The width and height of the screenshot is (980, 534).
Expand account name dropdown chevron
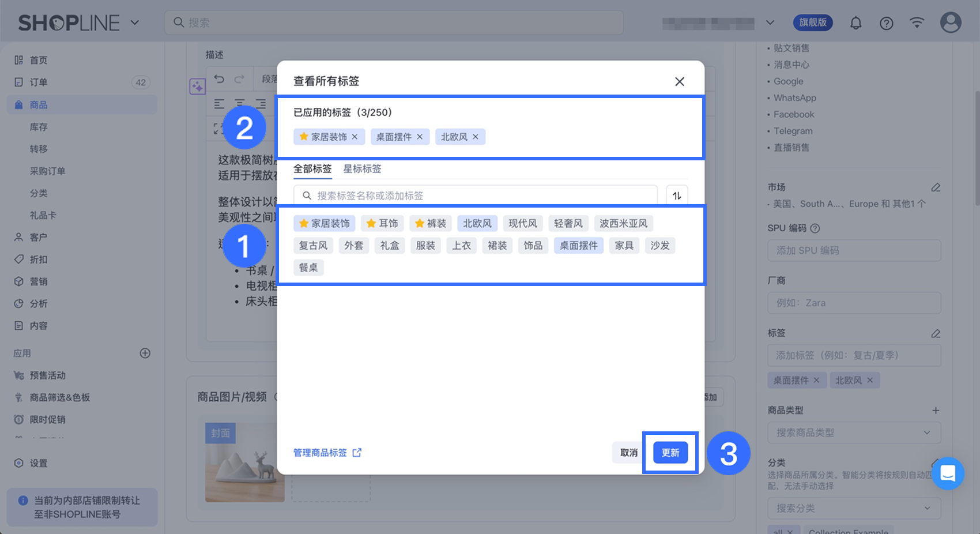point(770,23)
